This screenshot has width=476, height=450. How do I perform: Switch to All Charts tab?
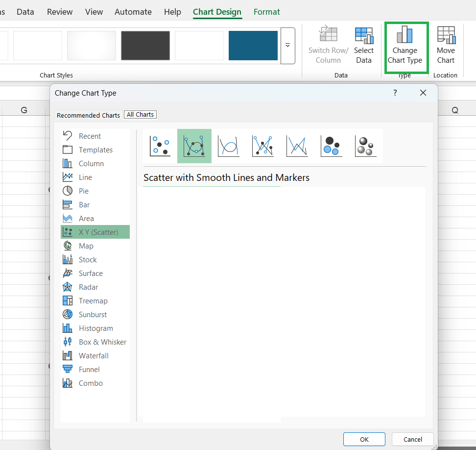tap(140, 115)
